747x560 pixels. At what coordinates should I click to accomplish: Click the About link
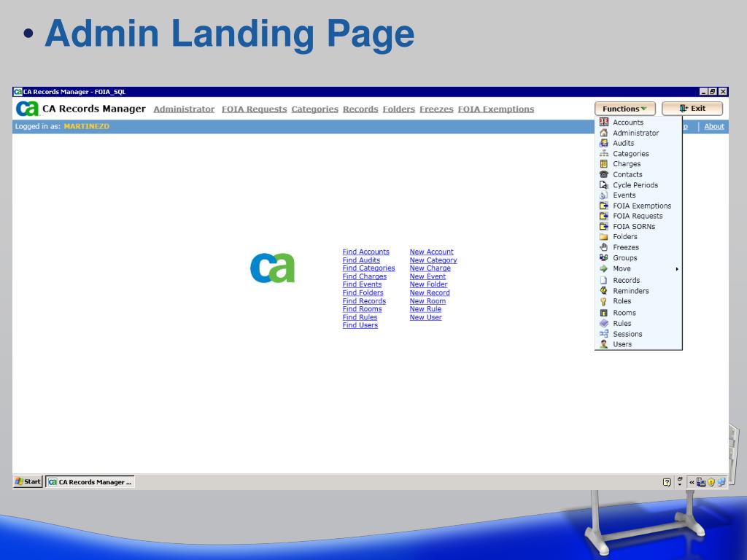coord(713,126)
